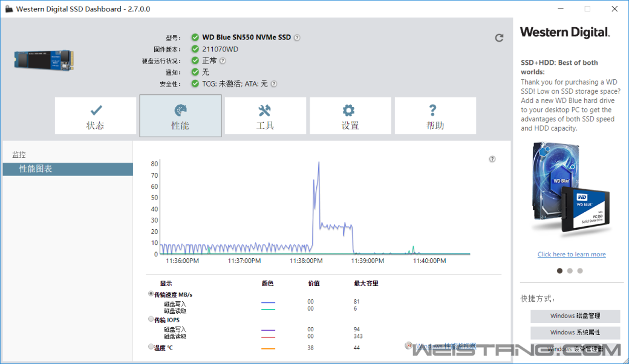Open the 状态 tab with checkmark icon
Image resolution: width=629 pixels, height=364 pixels.
click(x=96, y=116)
